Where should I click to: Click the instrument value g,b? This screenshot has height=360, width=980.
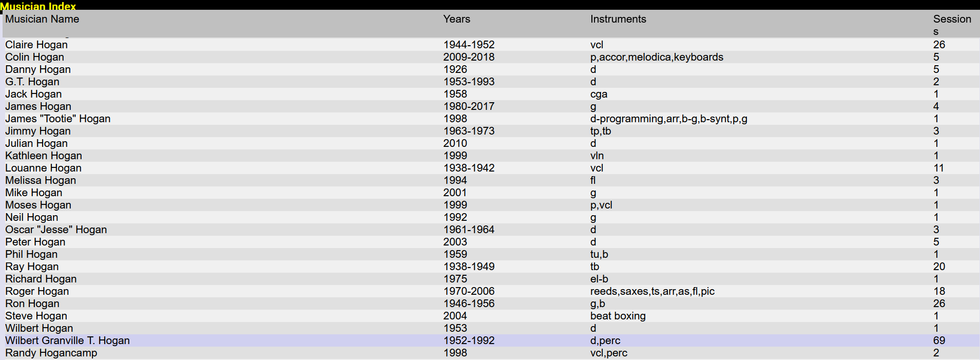point(598,304)
